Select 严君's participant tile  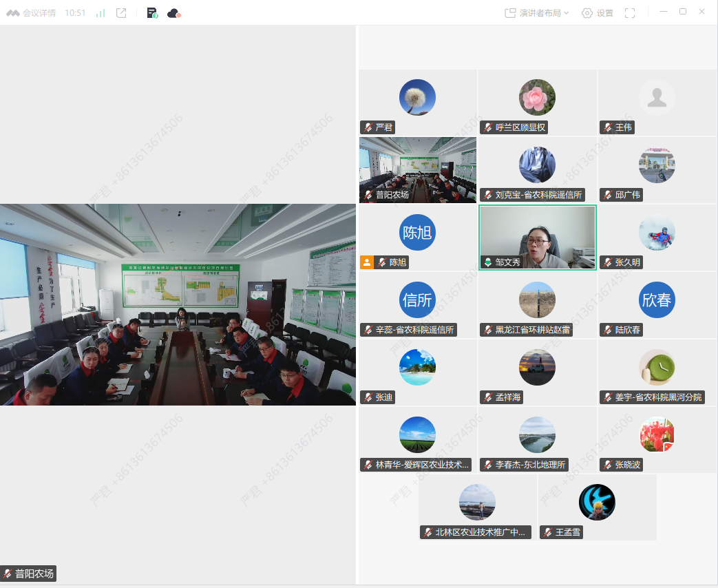(418, 102)
